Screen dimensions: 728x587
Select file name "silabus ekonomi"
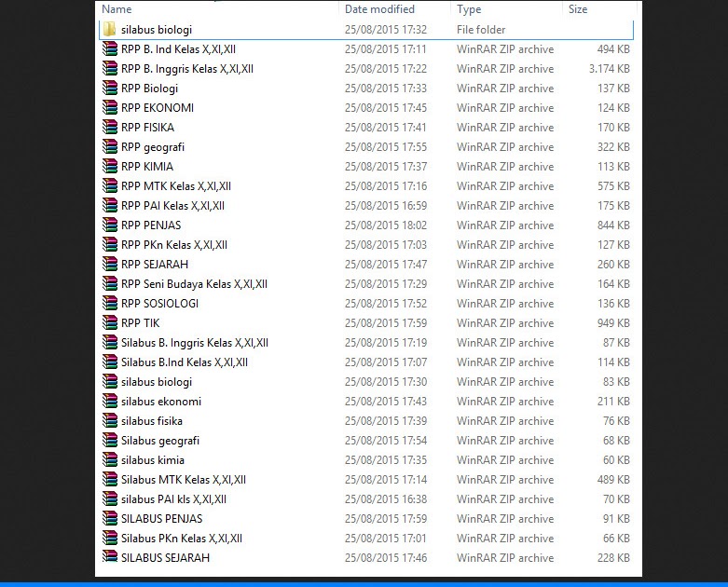[x=161, y=401]
